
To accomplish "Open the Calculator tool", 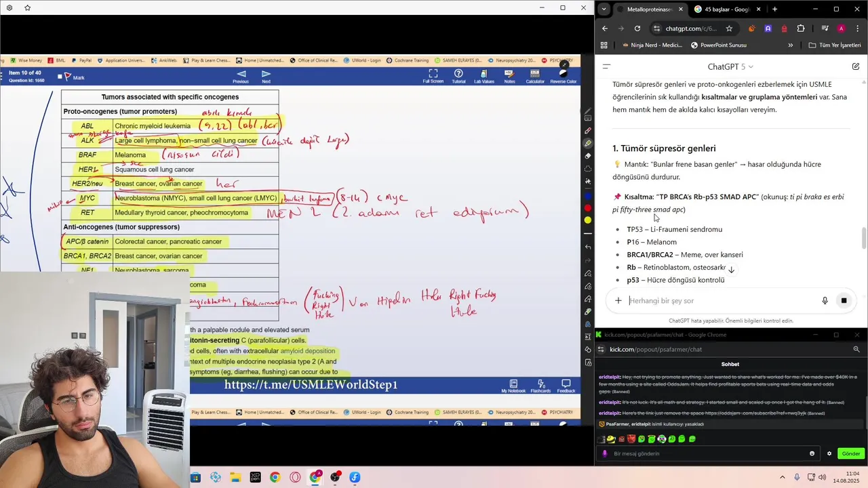I will tap(534, 77).
